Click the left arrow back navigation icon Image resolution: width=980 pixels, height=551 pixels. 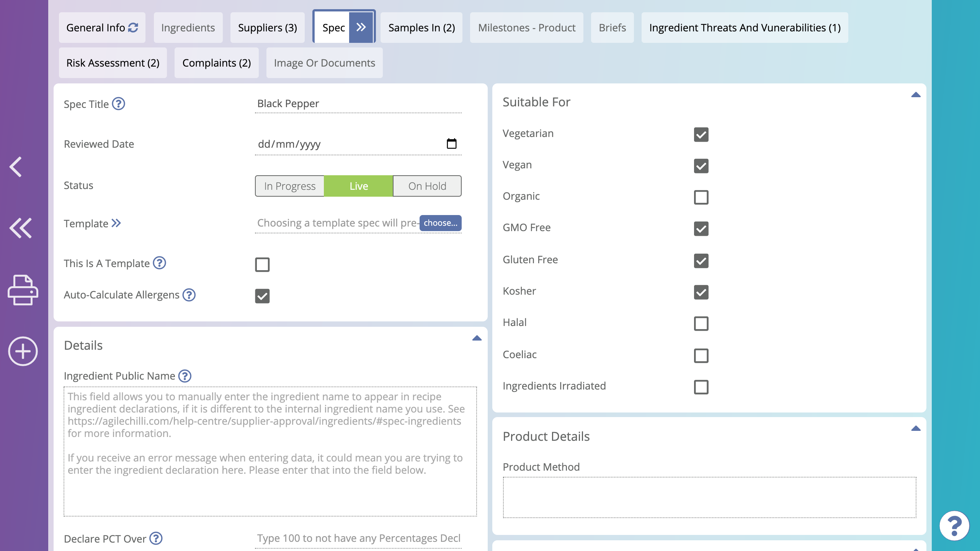click(x=17, y=166)
